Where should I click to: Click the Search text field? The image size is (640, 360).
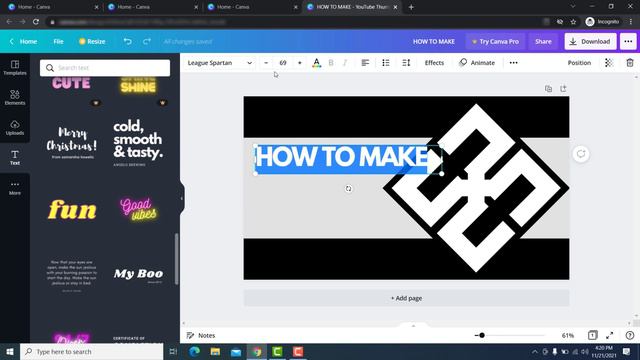(x=105, y=68)
